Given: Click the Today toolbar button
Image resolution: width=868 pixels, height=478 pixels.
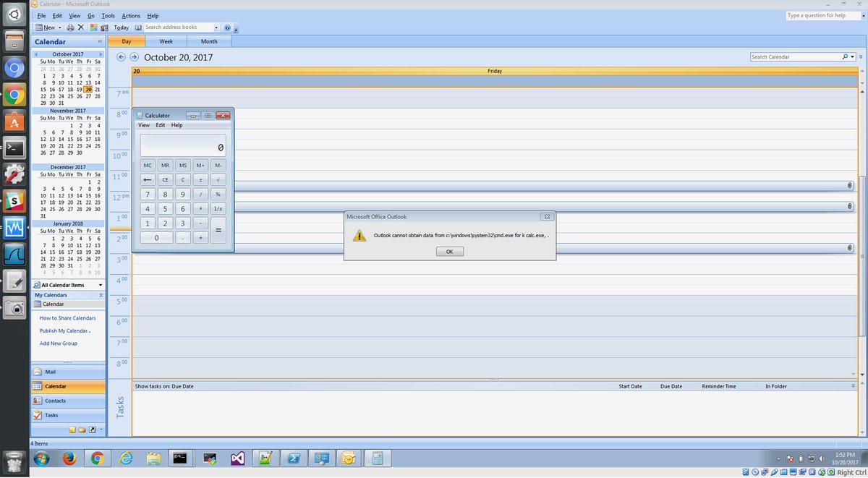Looking at the screenshot, I should point(121,27).
